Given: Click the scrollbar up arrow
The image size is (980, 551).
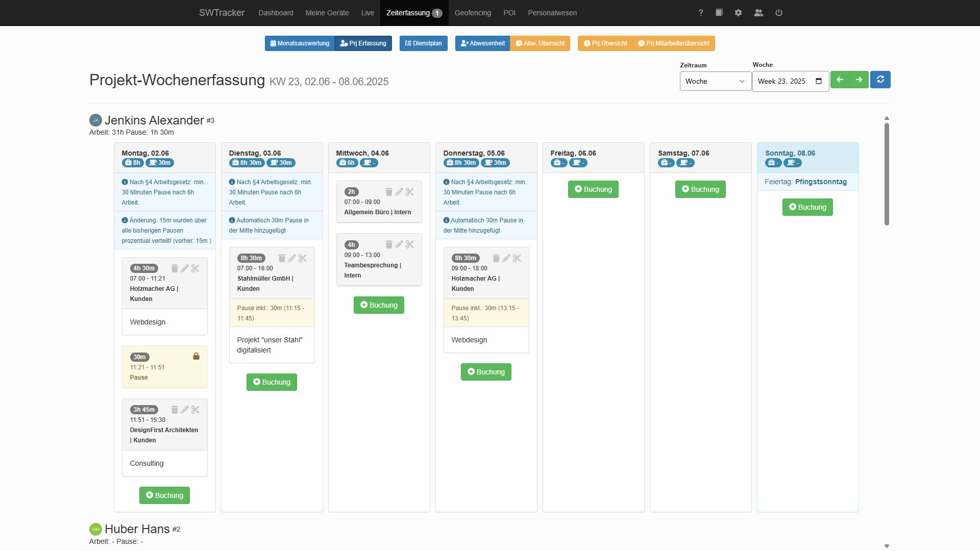Looking at the screenshot, I should point(887,118).
